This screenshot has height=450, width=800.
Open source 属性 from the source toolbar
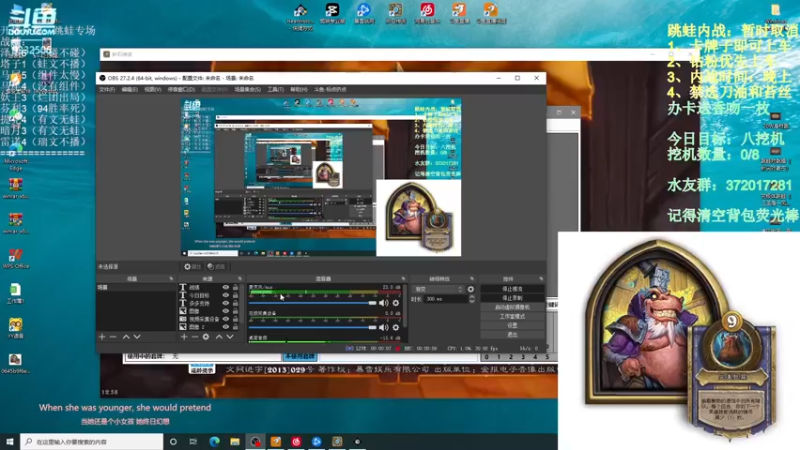tap(193, 267)
